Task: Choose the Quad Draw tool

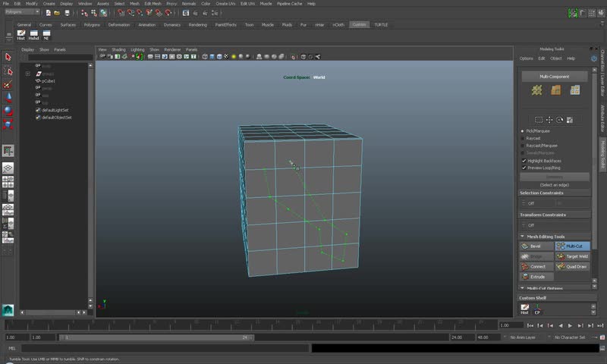Action: [x=573, y=266]
